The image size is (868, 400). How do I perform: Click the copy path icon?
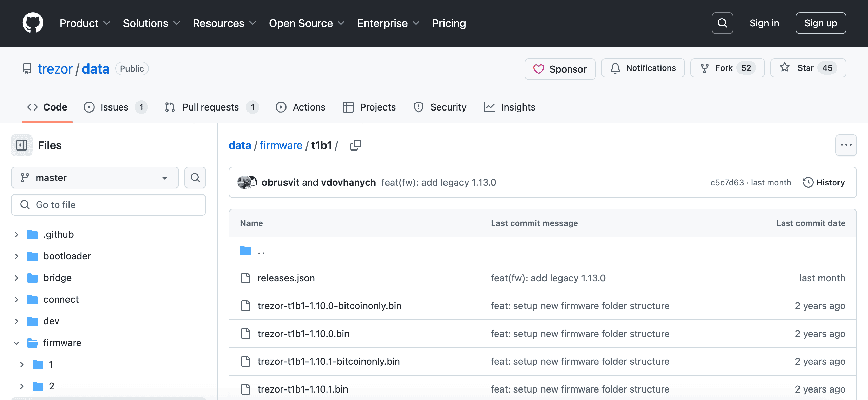click(x=356, y=145)
